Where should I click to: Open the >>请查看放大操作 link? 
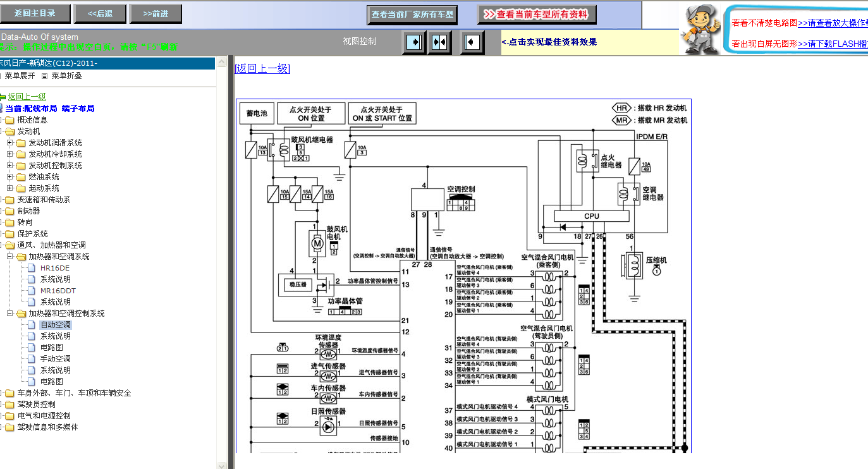coord(833,23)
